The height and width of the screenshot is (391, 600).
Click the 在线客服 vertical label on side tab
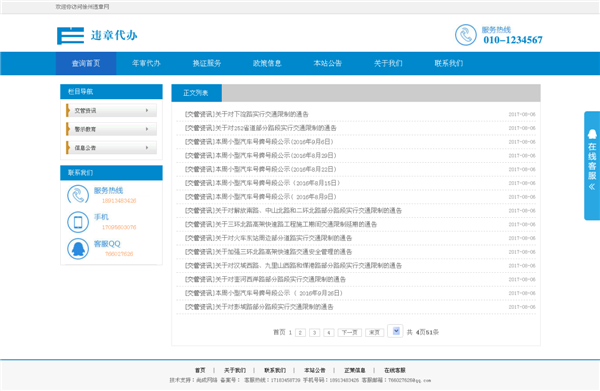[x=592, y=161]
